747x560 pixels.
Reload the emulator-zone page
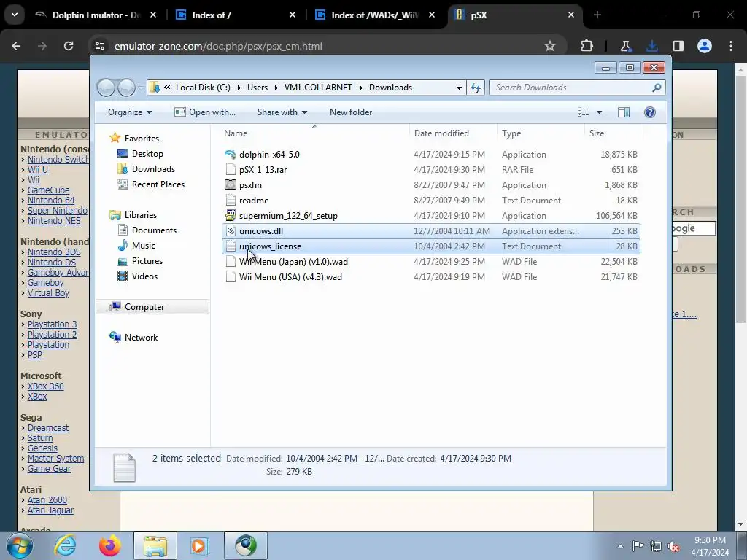tap(69, 46)
